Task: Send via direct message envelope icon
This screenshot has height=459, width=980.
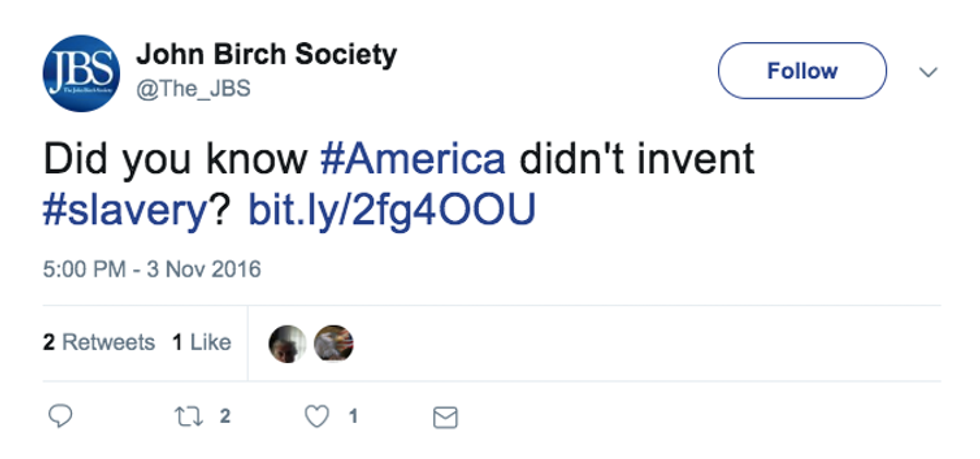Action: [445, 418]
